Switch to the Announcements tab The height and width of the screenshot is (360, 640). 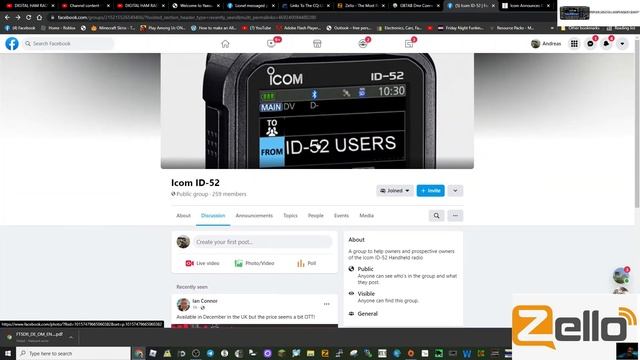[254, 216]
